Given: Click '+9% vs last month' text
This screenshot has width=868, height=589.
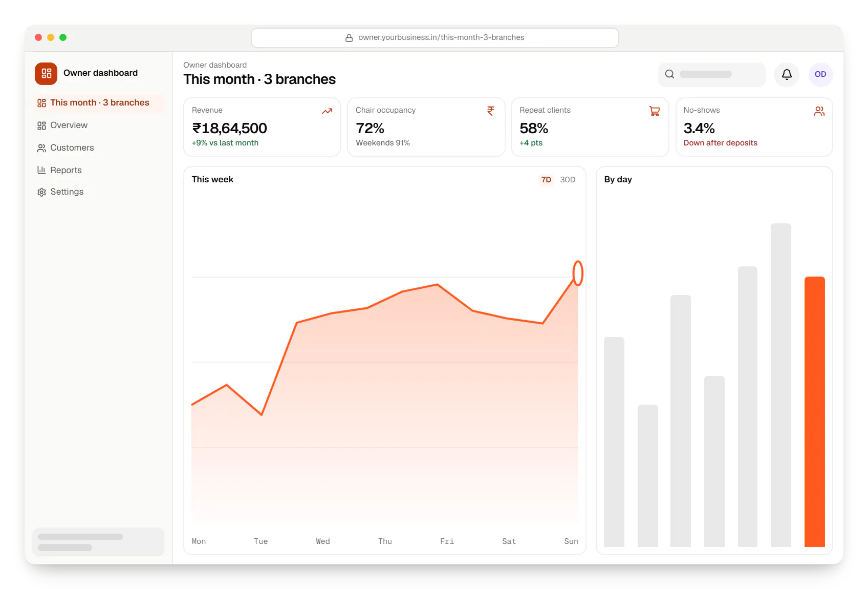Looking at the screenshot, I should point(225,143).
